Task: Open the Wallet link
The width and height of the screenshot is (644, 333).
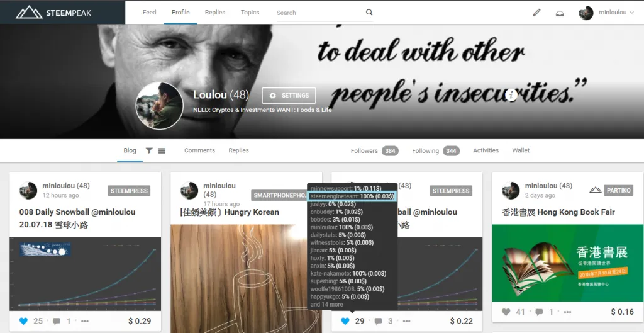Action: point(520,150)
